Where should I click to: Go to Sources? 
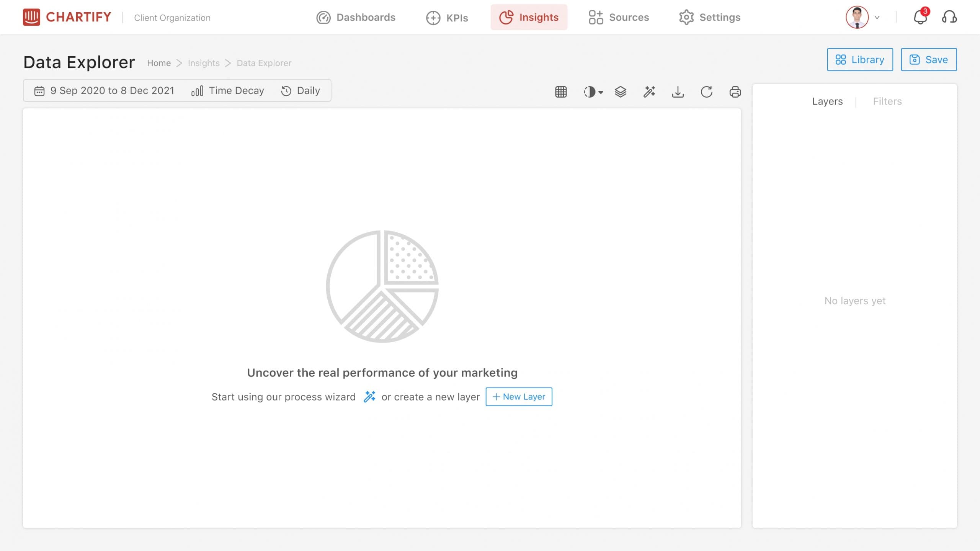coord(619,17)
